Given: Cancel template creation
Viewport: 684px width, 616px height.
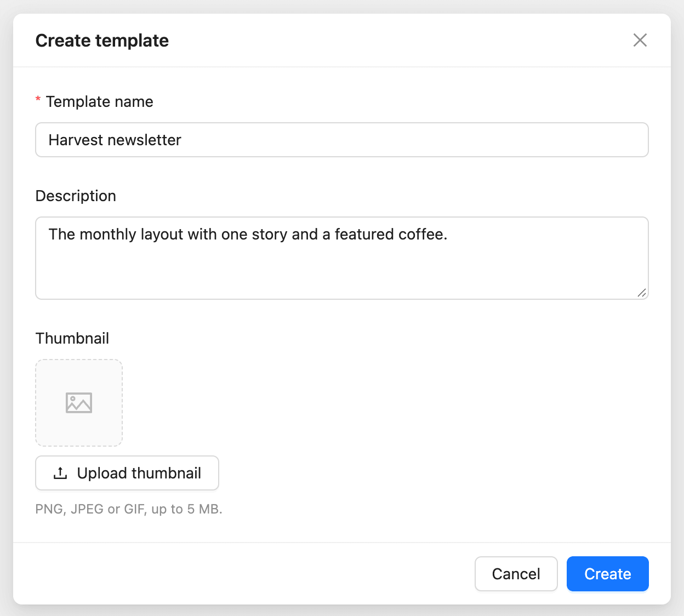Looking at the screenshot, I should (x=516, y=574).
